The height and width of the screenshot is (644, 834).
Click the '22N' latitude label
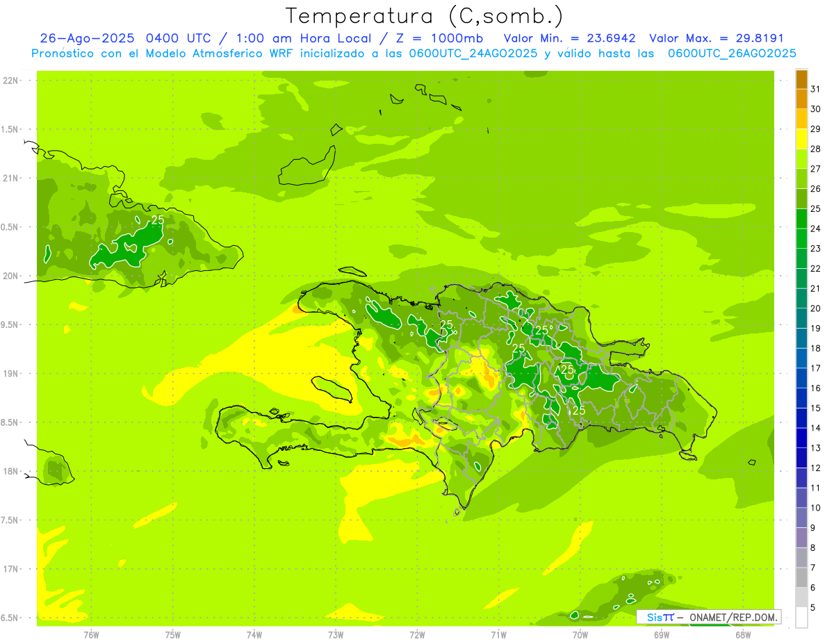tap(10, 81)
